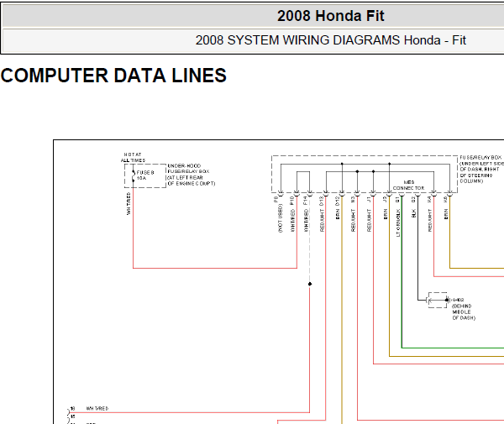Click pin label 'D13' on the fuse box
Screen dimensions: 504x424
322,201
